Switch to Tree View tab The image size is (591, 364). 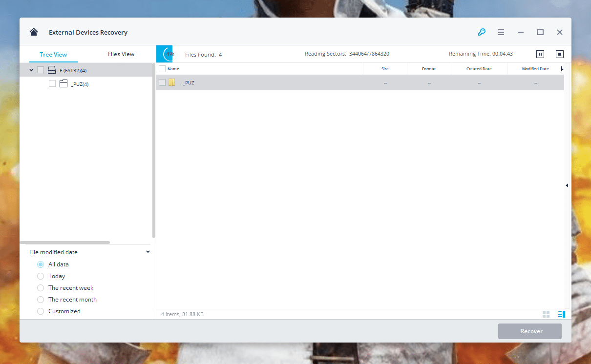click(x=54, y=54)
